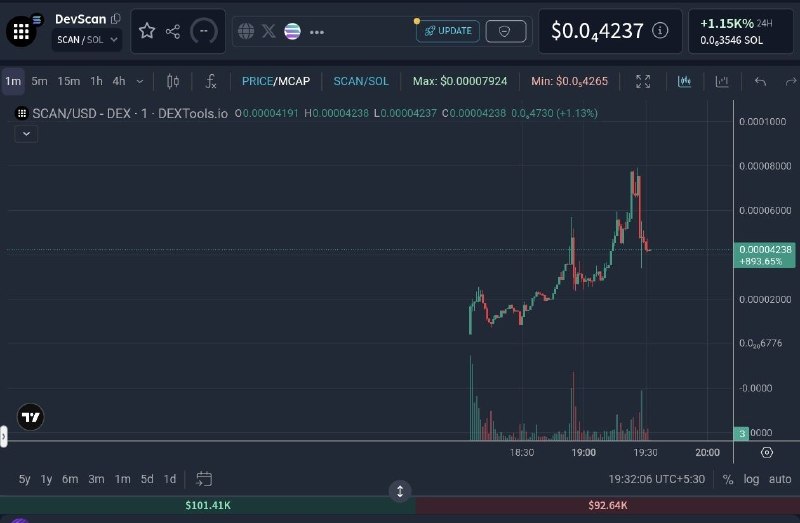Open the indicators fx menu
The height and width of the screenshot is (523, 800).
[211, 81]
